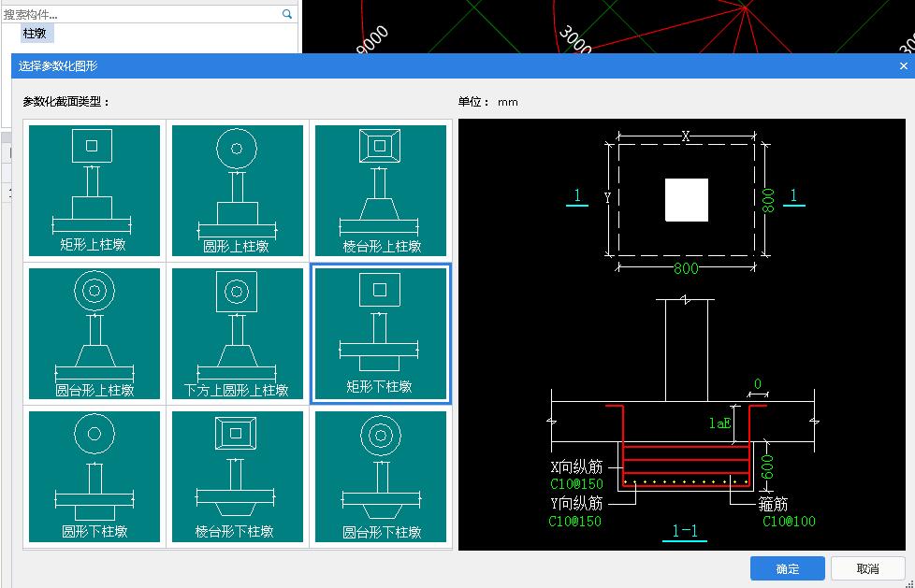Close the 选择参数化图形 dialog
This screenshot has height=588, width=915.
point(904,66)
